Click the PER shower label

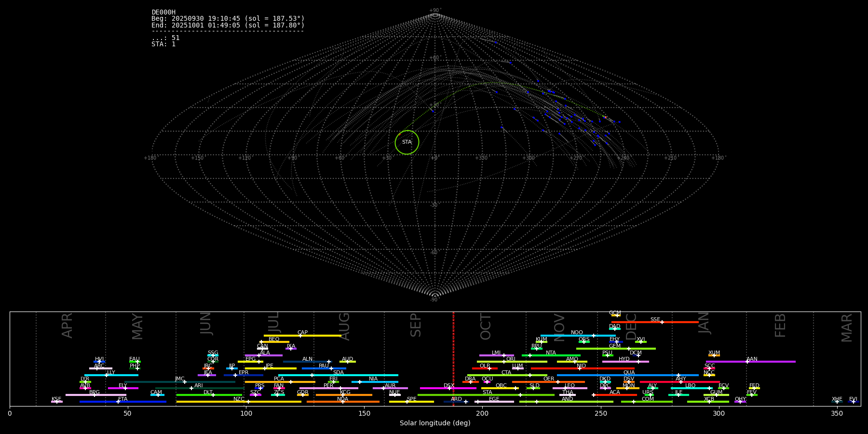(328, 386)
